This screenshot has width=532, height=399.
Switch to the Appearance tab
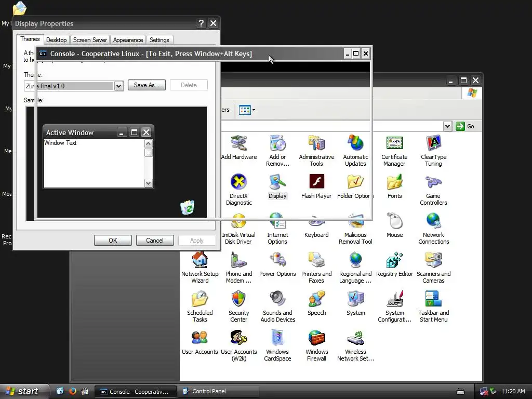[128, 40]
